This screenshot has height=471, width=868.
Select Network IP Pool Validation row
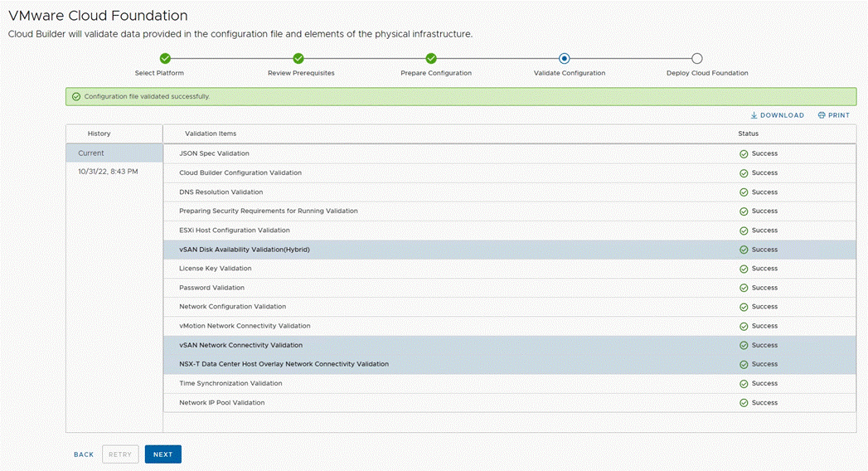(x=510, y=403)
